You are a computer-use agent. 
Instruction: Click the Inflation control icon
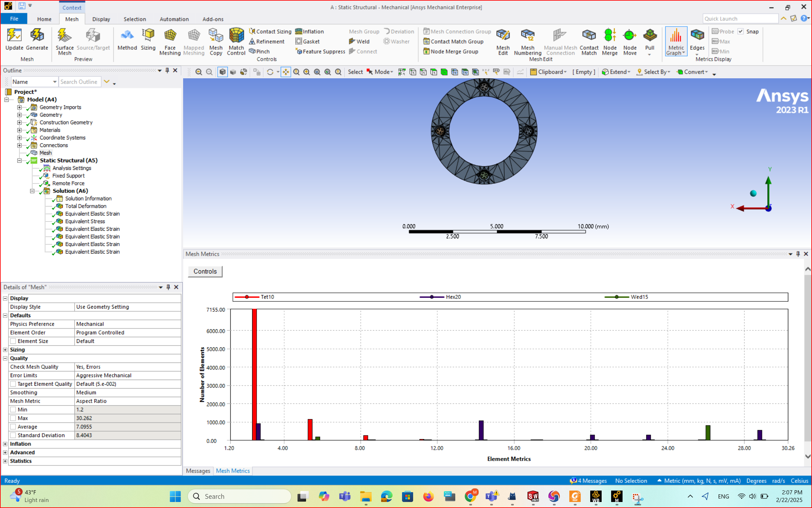[x=298, y=32]
